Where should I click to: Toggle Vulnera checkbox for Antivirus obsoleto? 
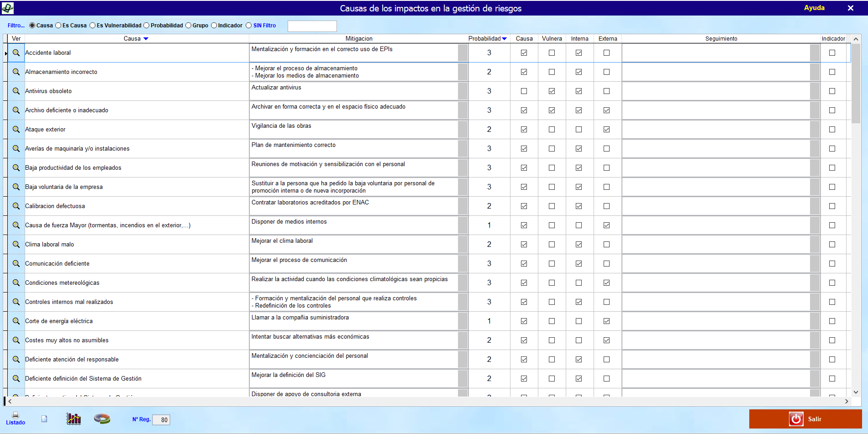[x=552, y=91]
